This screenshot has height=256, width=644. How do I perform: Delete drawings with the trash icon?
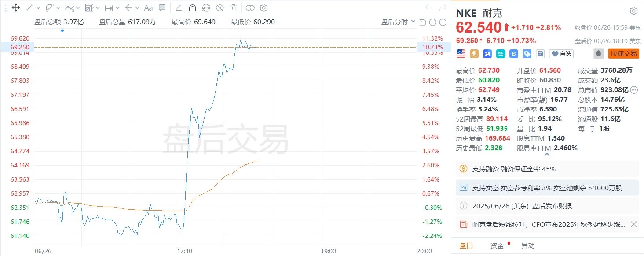point(234,7)
